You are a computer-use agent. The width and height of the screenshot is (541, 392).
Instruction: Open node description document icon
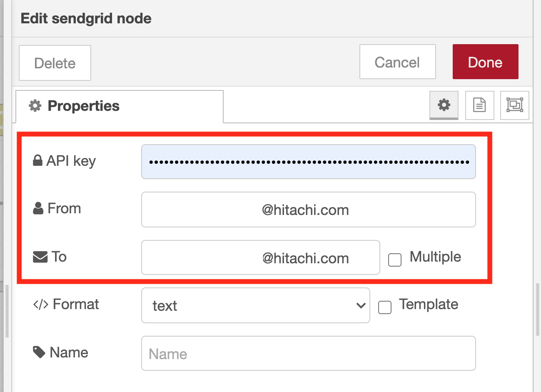[479, 105]
